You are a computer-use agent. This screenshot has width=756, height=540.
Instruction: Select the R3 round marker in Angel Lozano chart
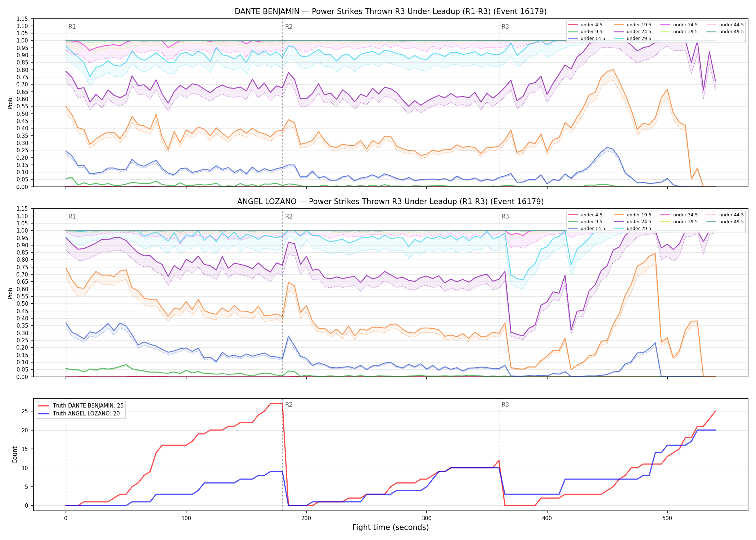tap(505, 216)
